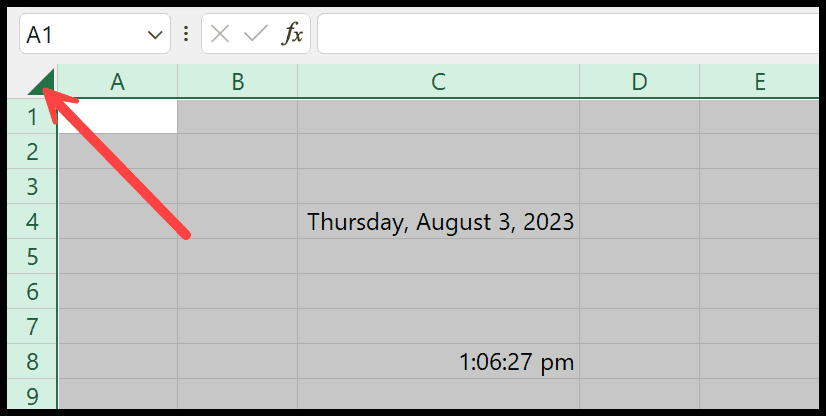Open the Insert Function fx button
826x416 pixels.
pos(293,34)
